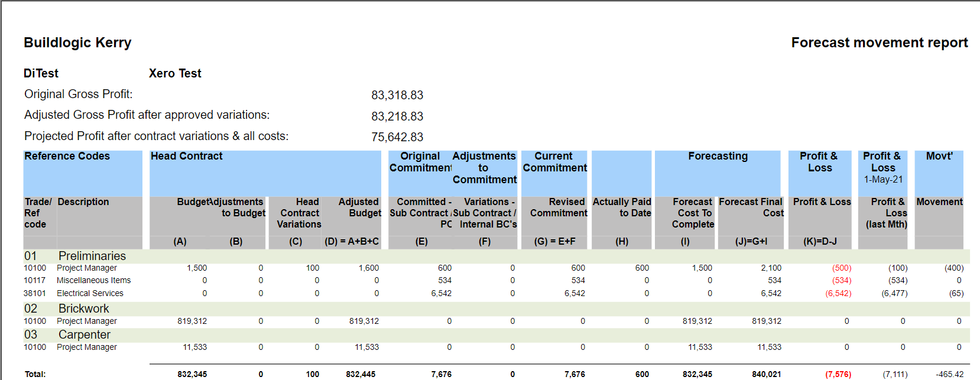Click the 10117 reference code
Image resolution: width=980 pixels, height=380 pixels.
point(34,280)
